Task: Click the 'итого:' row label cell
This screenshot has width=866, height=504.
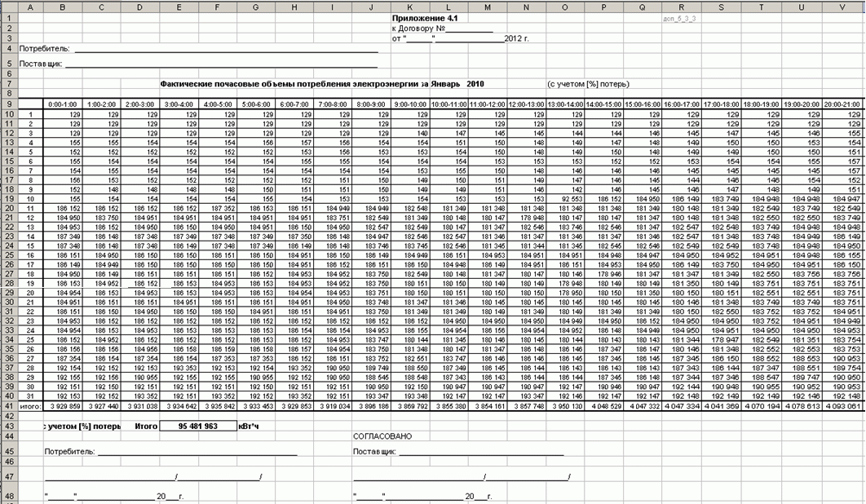Action: 31,406
